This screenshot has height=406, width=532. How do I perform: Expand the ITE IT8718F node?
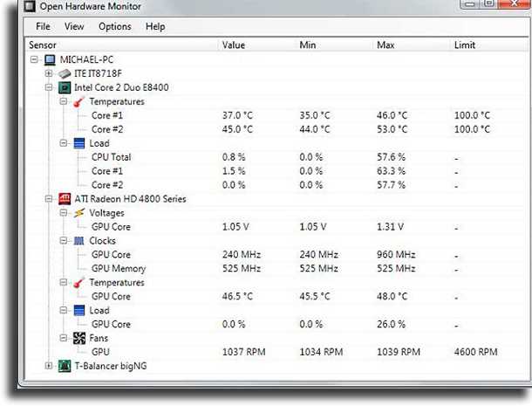coord(49,73)
